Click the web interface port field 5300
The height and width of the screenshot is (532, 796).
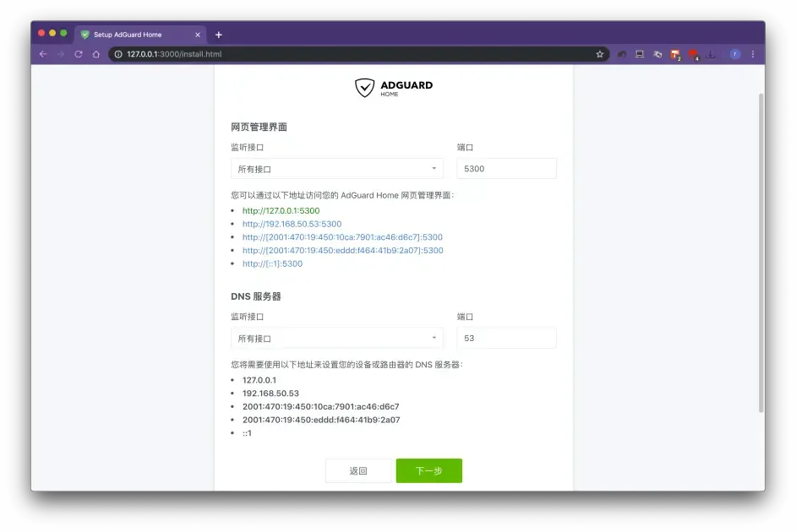pos(506,169)
